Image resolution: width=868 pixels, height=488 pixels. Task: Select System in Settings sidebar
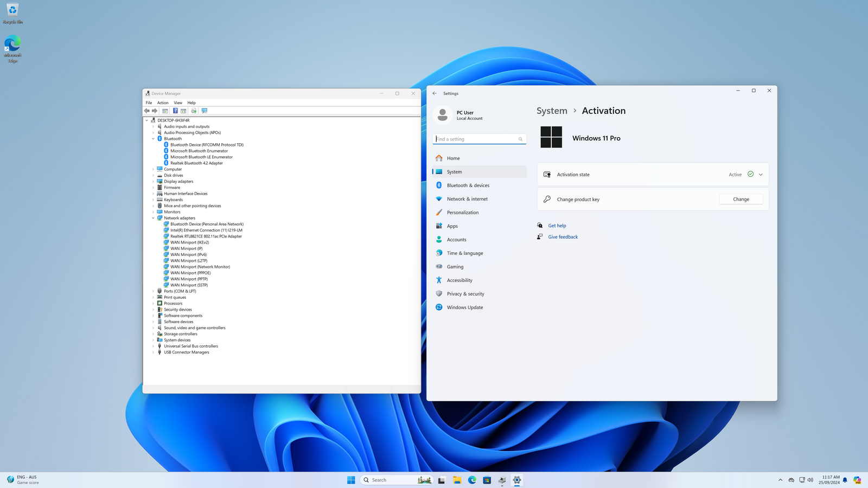(480, 172)
